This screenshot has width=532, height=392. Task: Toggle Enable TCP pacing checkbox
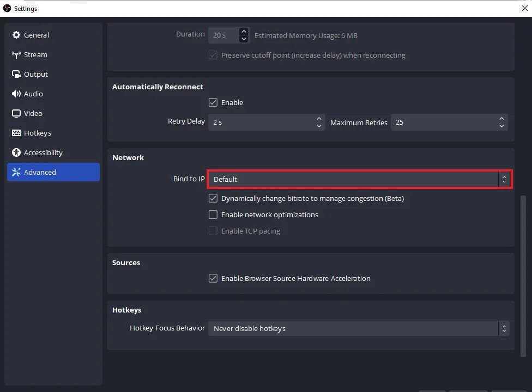point(213,231)
